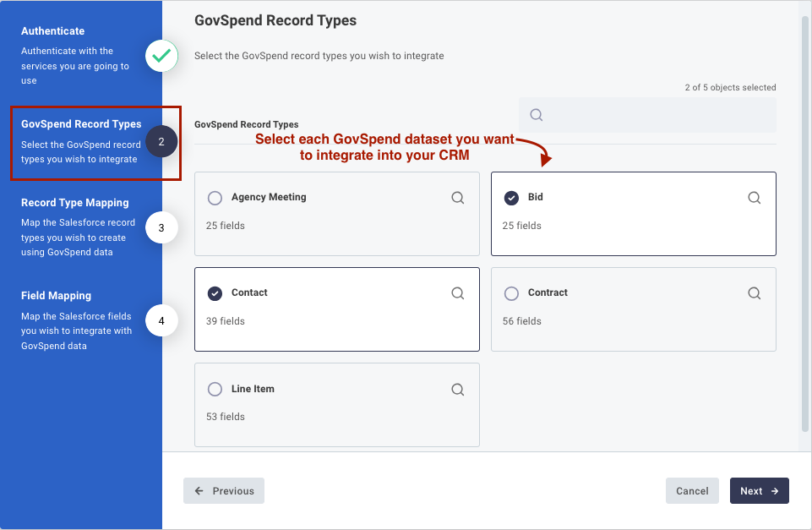Uncheck the Bid record type
The height and width of the screenshot is (530, 812).
coord(511,198)
